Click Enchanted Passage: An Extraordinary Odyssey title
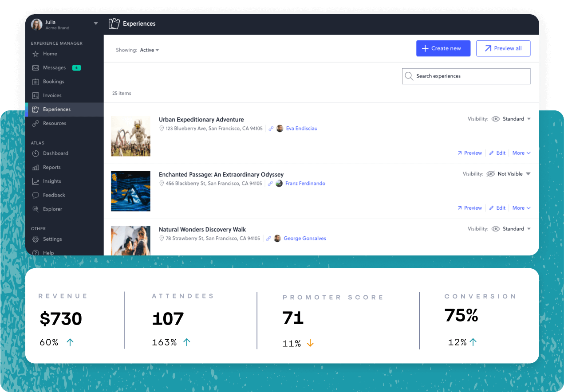 tap(221, 175)
